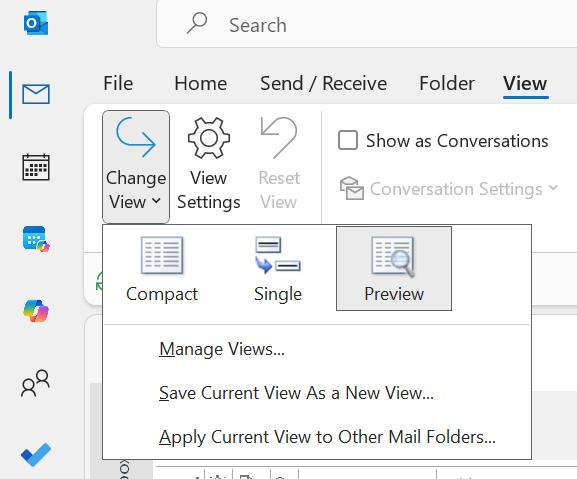Select the Compact view option

pyautogui.click(x=162, y=269)
